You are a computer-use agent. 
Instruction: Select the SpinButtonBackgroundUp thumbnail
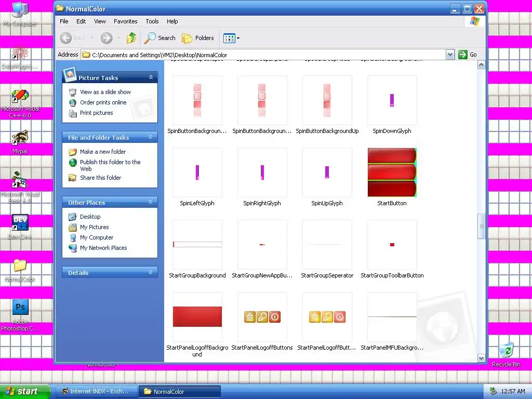click(327, 100)
